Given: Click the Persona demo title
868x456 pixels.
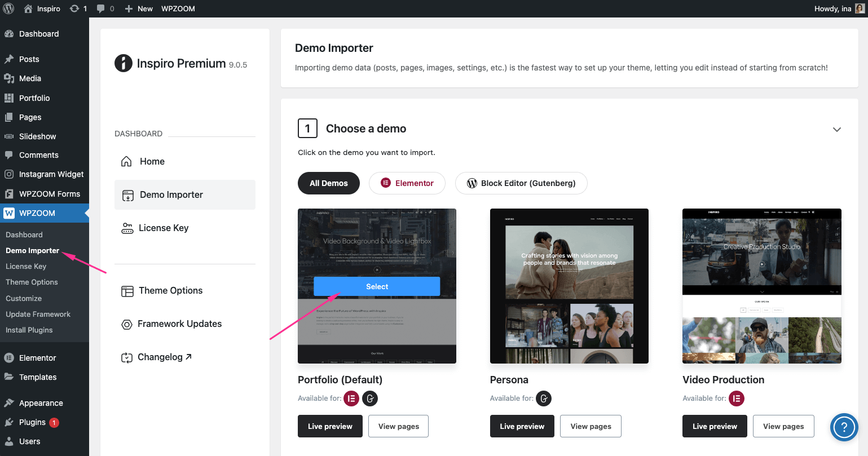Looking at the screenshot, I should 509,379.
